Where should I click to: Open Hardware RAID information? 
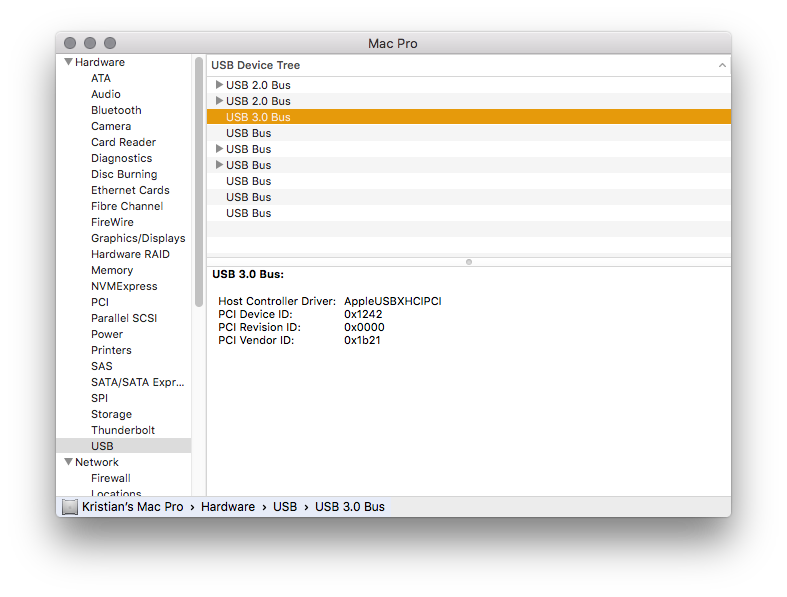click(130, 255)
